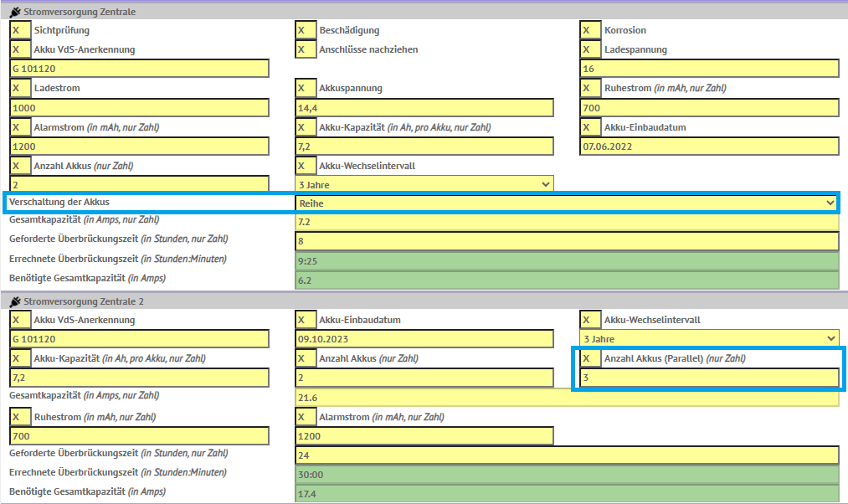This screenshot has height=504, width=848.
Task: Click the Geforderte Überbrückungszeit field containing 8
Action: click(567, 240)
